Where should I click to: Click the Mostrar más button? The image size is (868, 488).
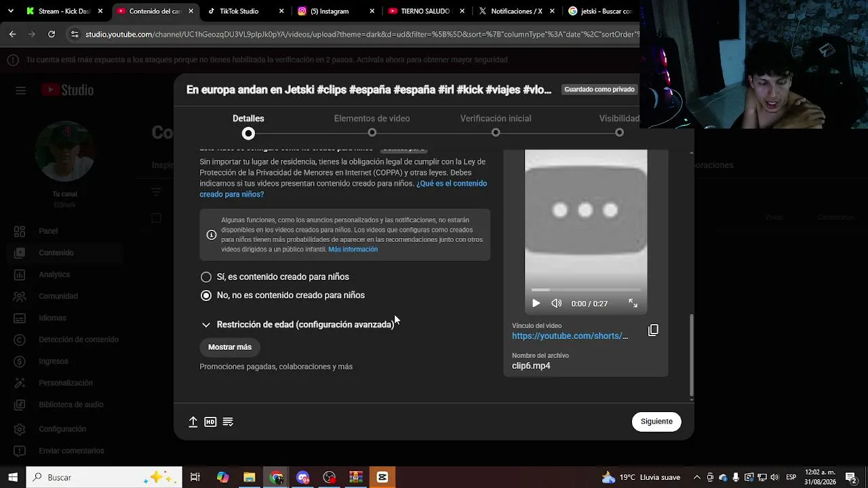230,347
